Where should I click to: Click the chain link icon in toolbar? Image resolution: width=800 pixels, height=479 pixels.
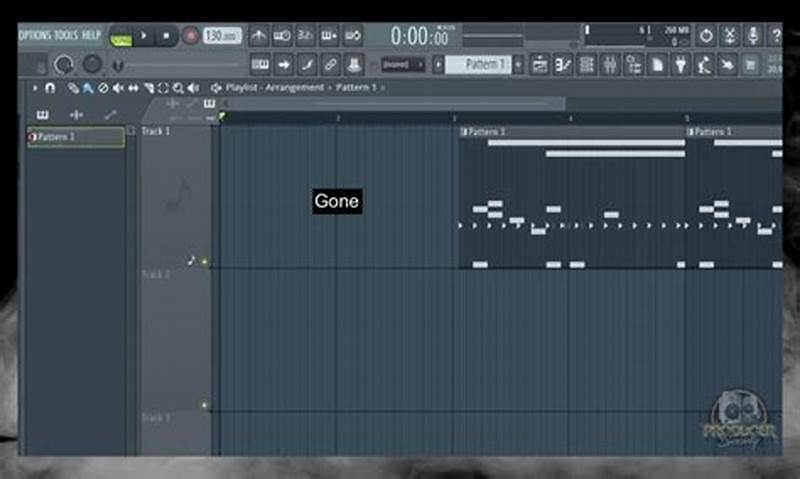point(331,65)
